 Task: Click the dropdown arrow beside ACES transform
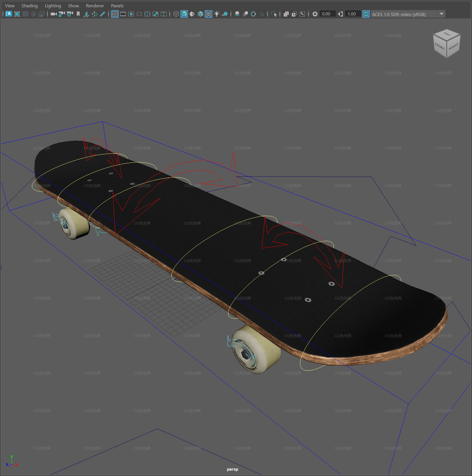(441, 14)
